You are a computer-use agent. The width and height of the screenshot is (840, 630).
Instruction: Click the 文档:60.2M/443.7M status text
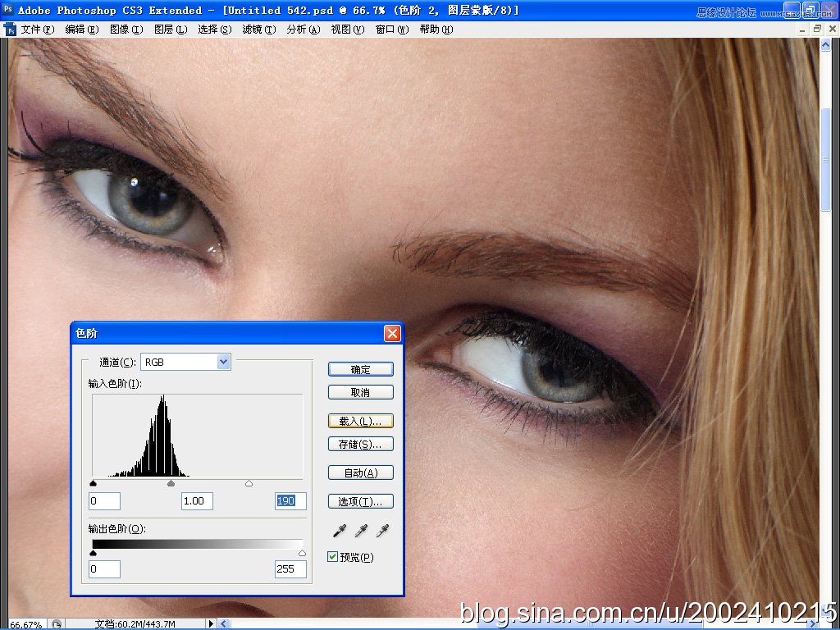tap(135, 624)
